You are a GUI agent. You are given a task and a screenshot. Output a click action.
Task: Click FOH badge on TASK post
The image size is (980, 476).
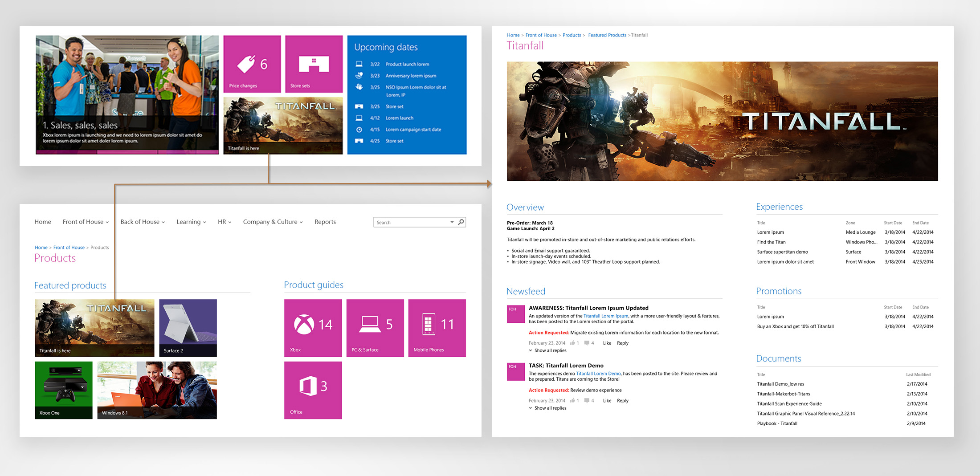516,371
